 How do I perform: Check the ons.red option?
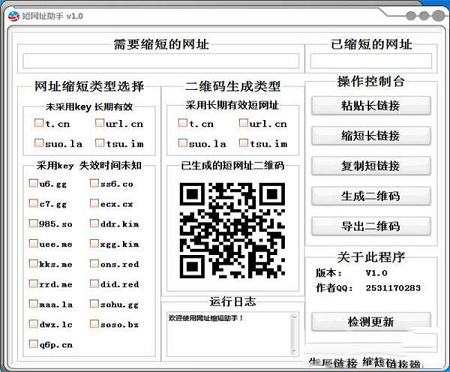[x=94, y=264]
